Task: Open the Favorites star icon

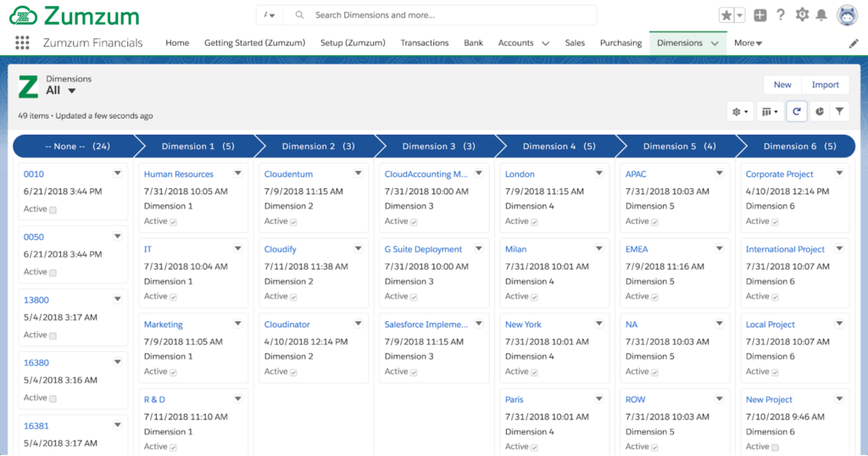Action: point(726,15)
